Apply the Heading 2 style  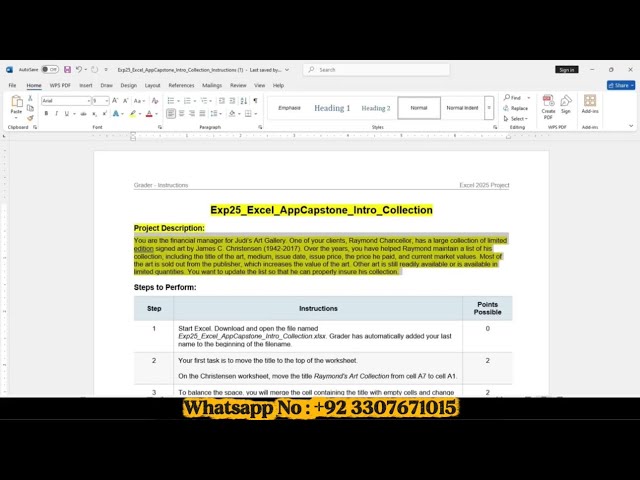[x=376, y=108]
